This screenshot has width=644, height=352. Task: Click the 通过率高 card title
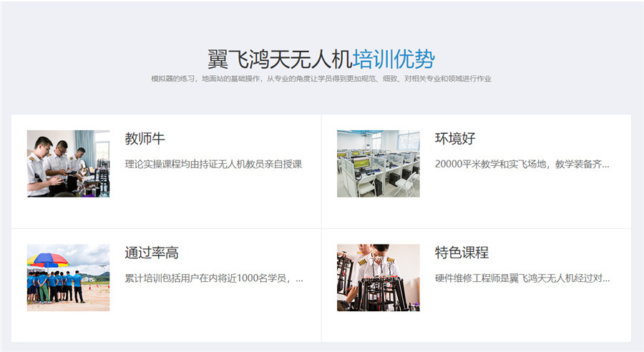152,253
